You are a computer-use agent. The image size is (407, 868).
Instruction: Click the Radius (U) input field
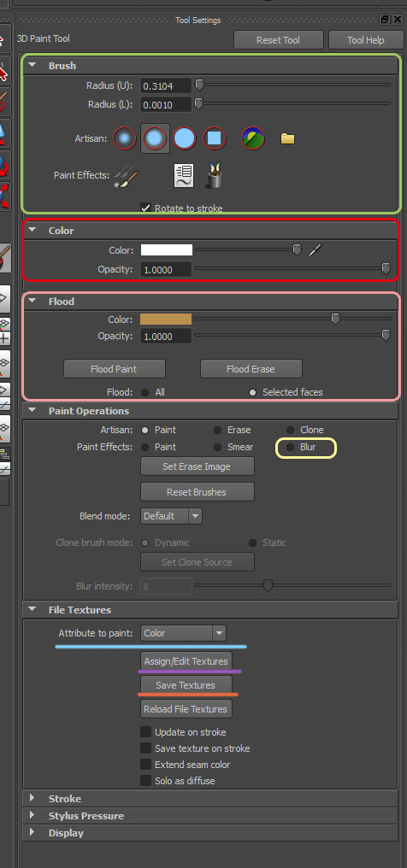coord(166,85)
